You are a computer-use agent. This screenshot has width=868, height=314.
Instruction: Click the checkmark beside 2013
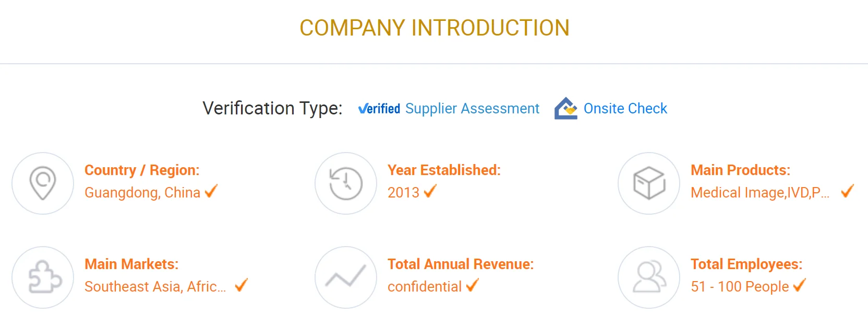coord(430,192)
